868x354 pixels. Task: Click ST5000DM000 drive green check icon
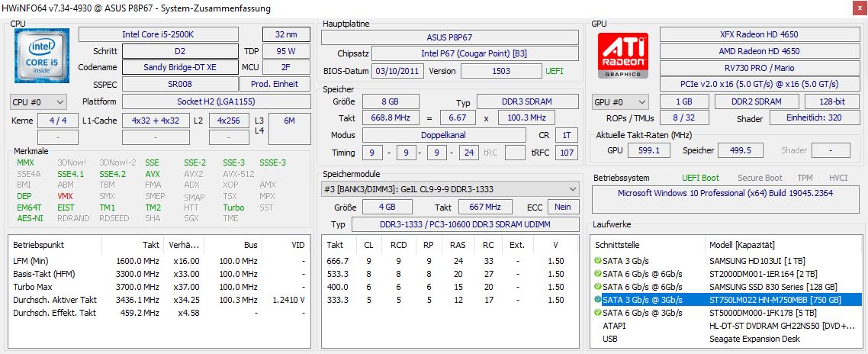tap(597, 313)
